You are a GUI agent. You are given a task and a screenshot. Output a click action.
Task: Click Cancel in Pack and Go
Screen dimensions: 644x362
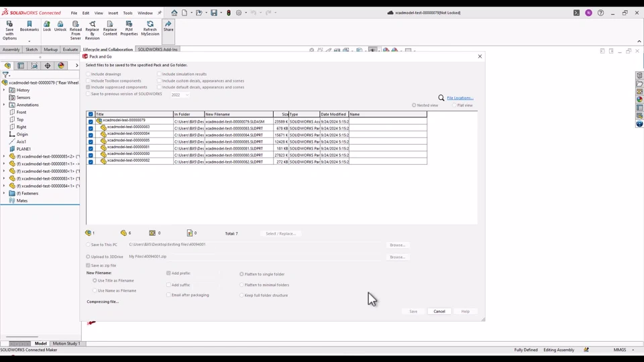tap(439, 312)
